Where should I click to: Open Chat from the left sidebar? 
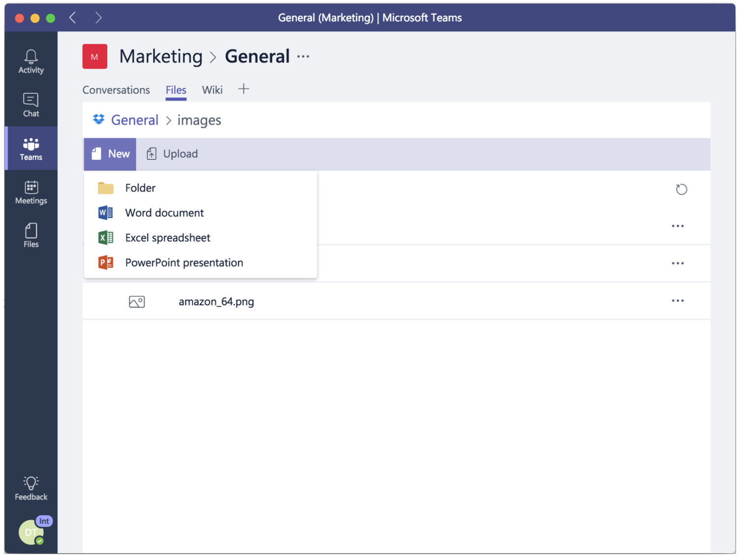pyautogui.click(x=31, y=105)
